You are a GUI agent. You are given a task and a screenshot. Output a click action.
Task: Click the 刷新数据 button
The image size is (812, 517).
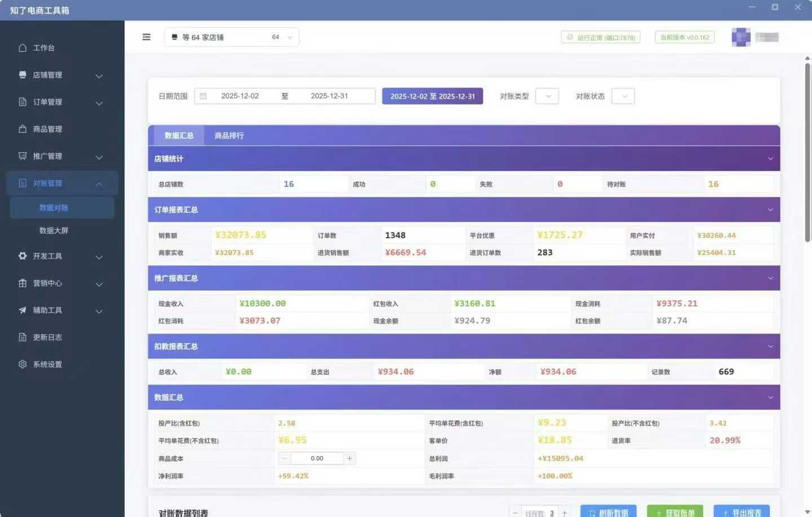tap(608, 512)
